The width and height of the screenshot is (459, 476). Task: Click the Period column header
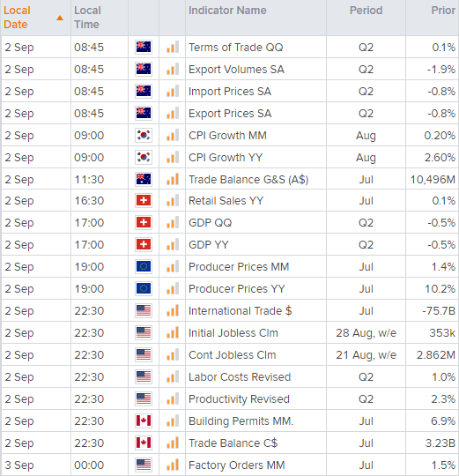coord(366,11)
